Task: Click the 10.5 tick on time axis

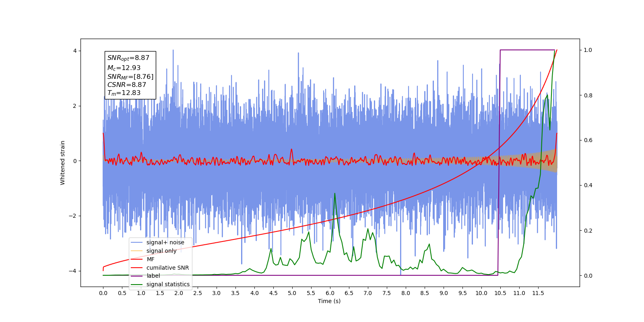Action: [500, 293]
